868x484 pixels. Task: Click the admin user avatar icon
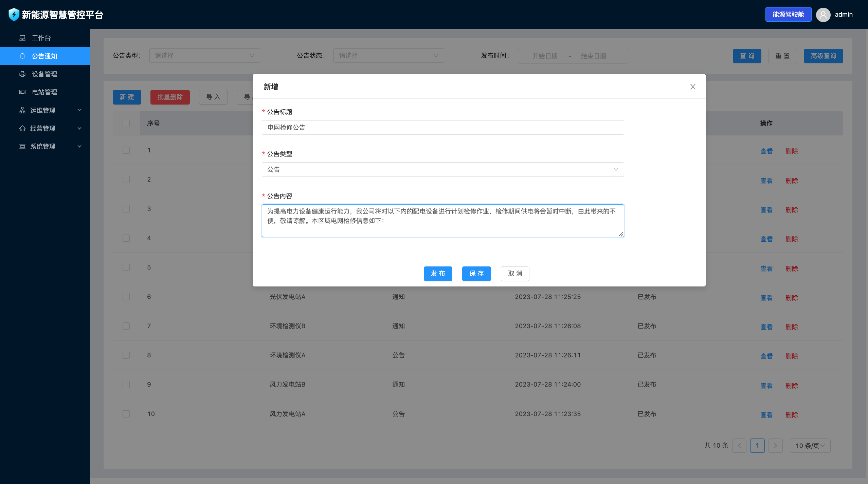[823, 15]
